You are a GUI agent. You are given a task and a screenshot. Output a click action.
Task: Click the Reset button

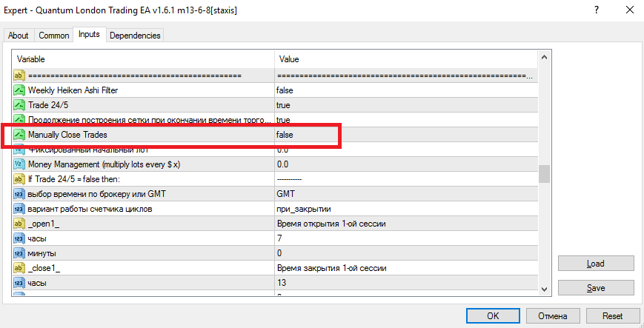coord(612,316)
